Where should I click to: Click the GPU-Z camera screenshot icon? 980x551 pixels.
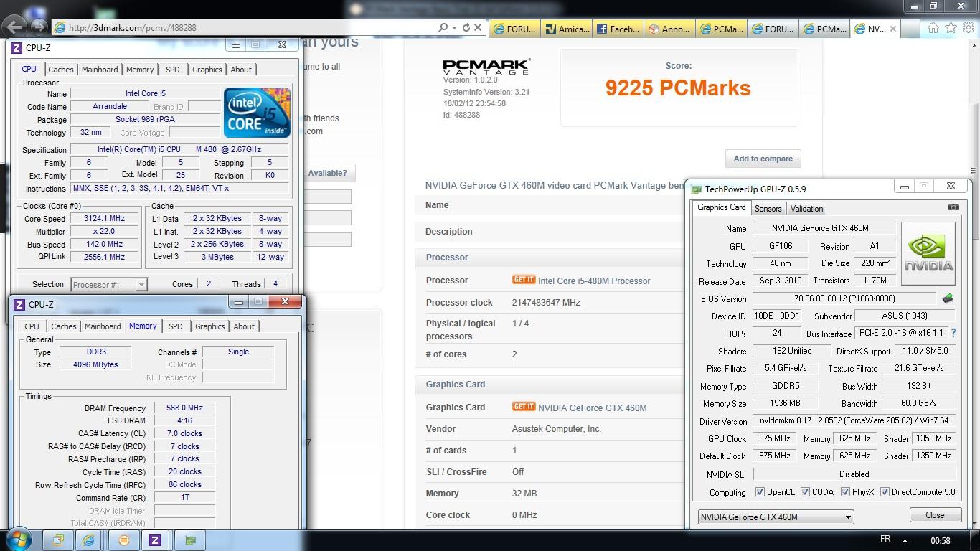pos(953,207)
